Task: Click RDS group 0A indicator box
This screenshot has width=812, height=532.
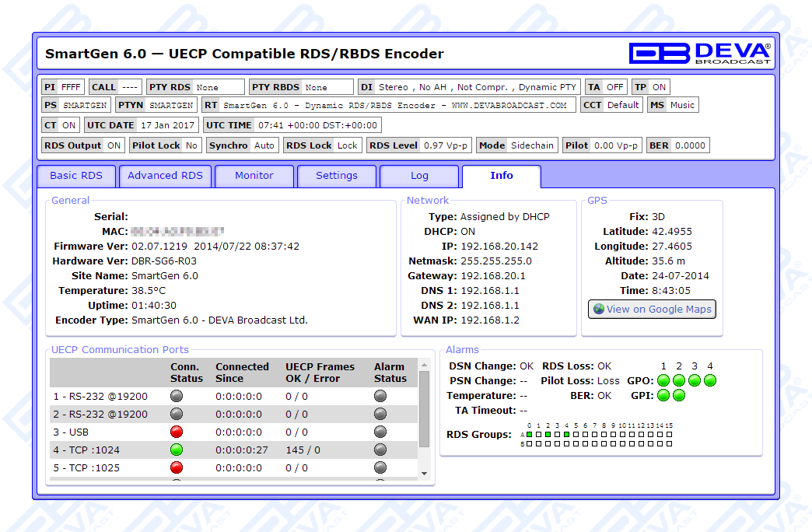Action: tap(530, 435)
